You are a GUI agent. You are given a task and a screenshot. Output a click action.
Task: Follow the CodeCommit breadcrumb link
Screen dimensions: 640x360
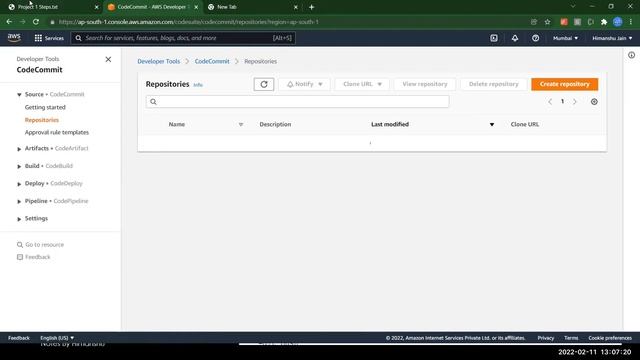point(212,61)
